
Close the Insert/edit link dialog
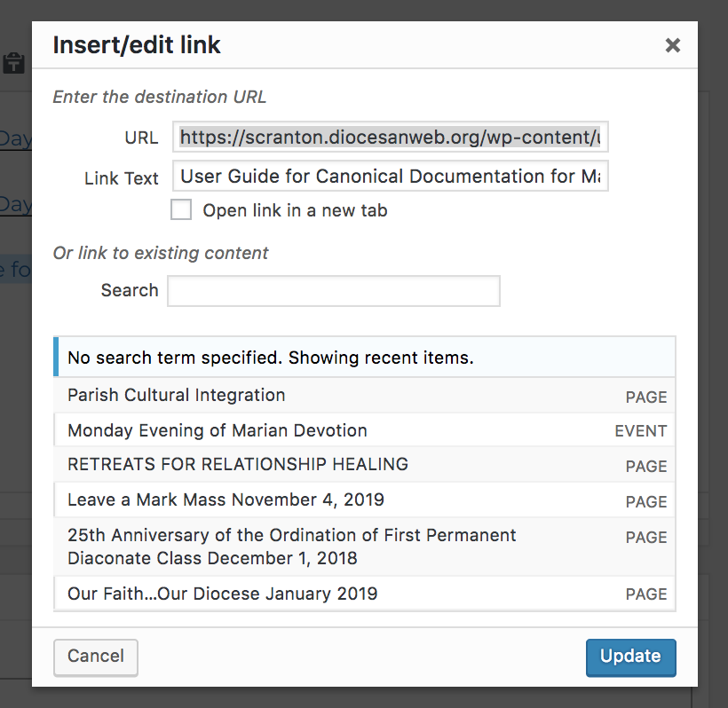[673, 45]
